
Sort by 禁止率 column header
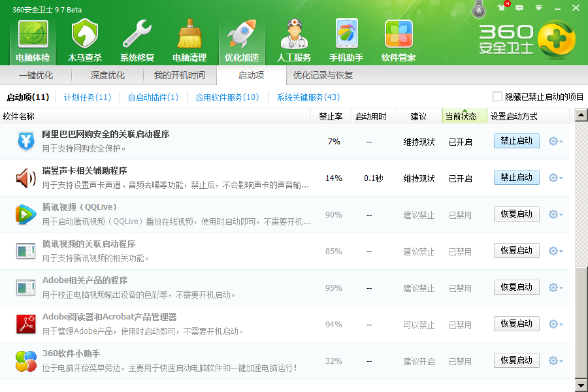[x=331, y=116]
